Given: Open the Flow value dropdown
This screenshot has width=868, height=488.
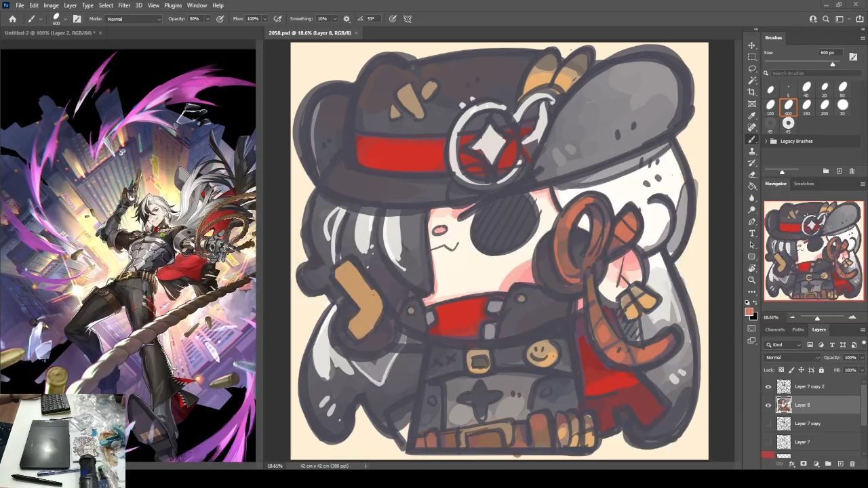Looking at the screenshot, I should click(x=264, y=19).
